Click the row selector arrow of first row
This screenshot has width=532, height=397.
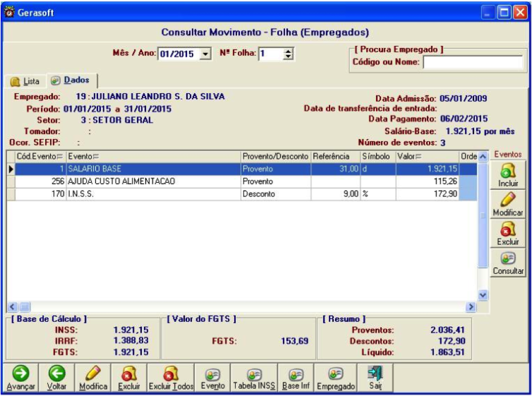pos(11,169)
